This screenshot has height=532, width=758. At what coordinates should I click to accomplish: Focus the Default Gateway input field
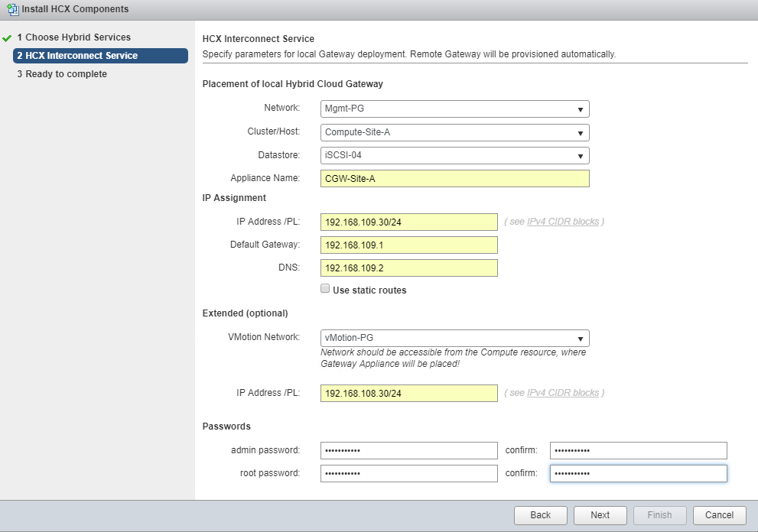[x=408, y=245]
